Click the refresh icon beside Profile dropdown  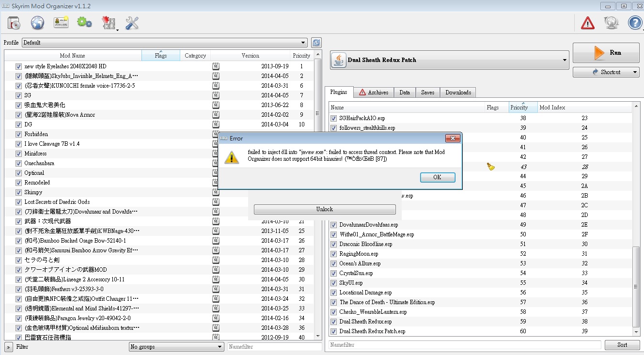316,43
